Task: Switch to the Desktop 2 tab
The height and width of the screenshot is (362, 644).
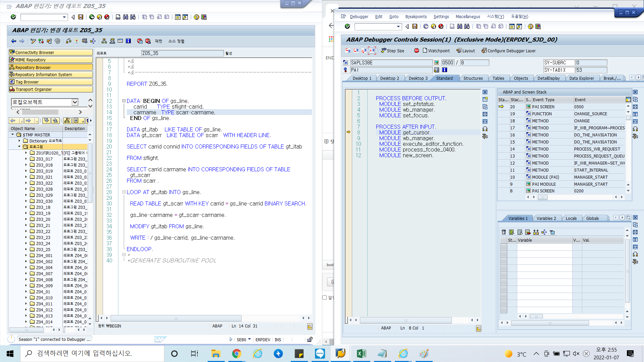Action: coord(390,78)
